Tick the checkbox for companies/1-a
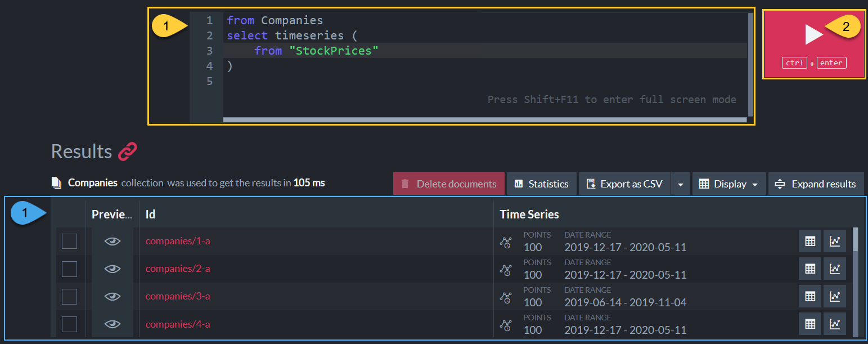This screenshot has height=344, width=868. [69, 242]
